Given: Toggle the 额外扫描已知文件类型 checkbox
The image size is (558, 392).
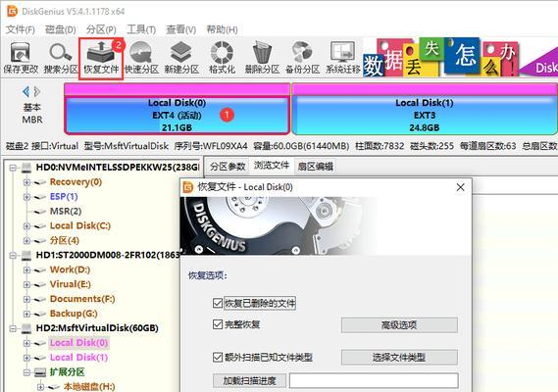Looking at the screenshot, I should pos(218,357).
